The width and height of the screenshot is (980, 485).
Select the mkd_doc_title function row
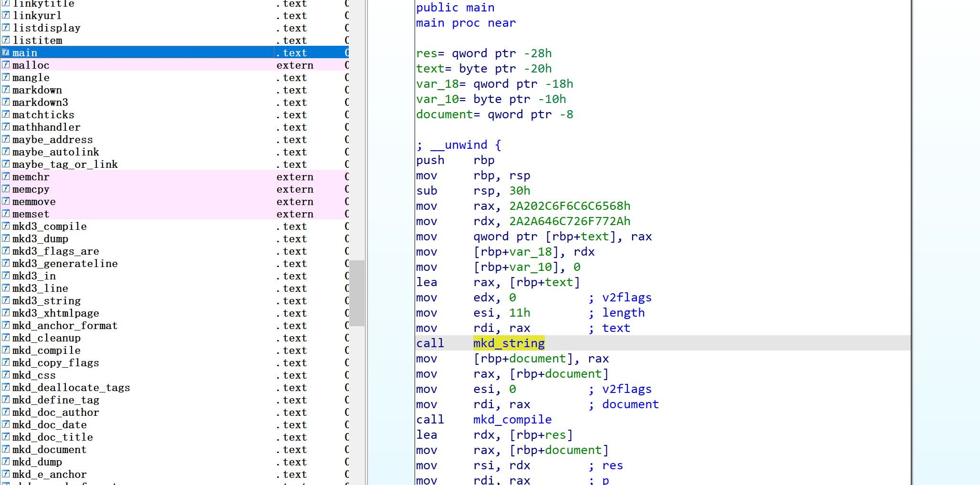pyautogui.click(x=52, y=437)
